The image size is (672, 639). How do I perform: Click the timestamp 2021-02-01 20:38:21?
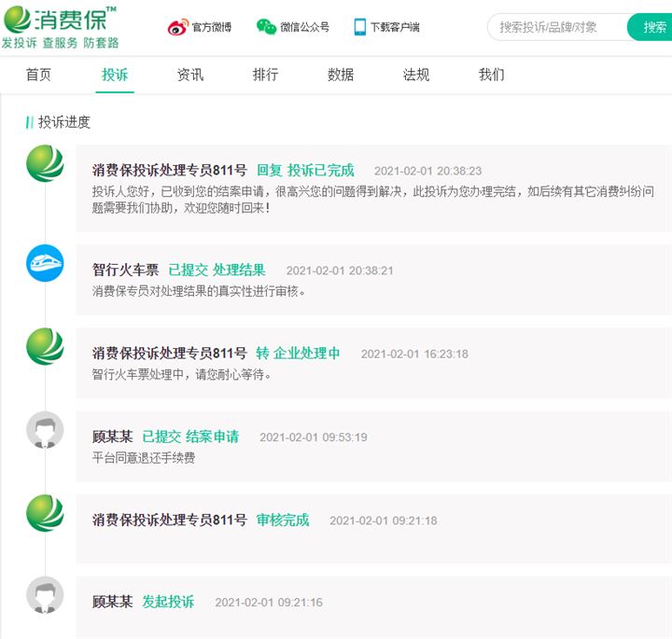pos(340,271)
